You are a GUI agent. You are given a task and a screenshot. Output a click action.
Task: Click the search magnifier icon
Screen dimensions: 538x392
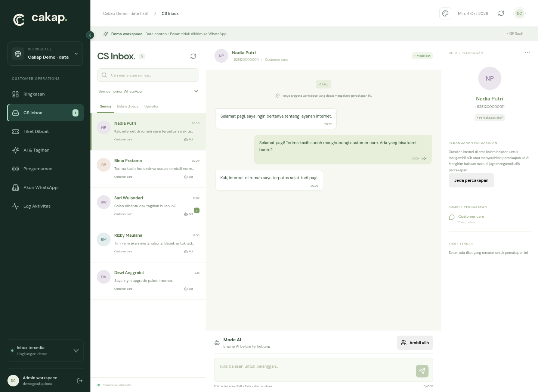(104, 75)
